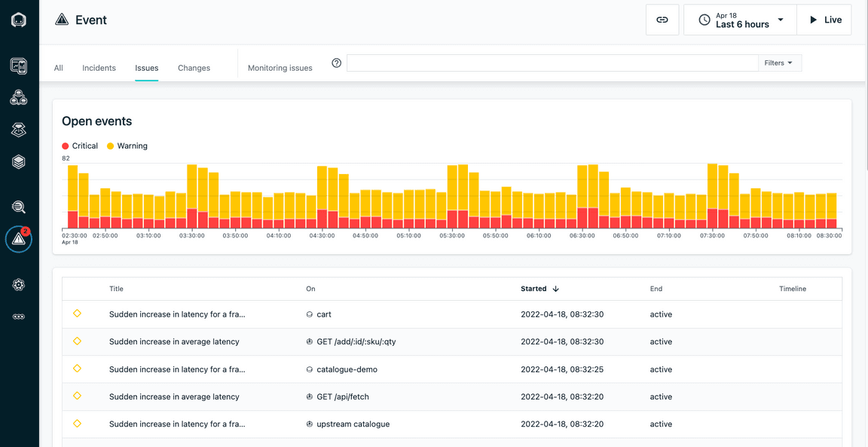Switch to the Incidents tab

99,68
